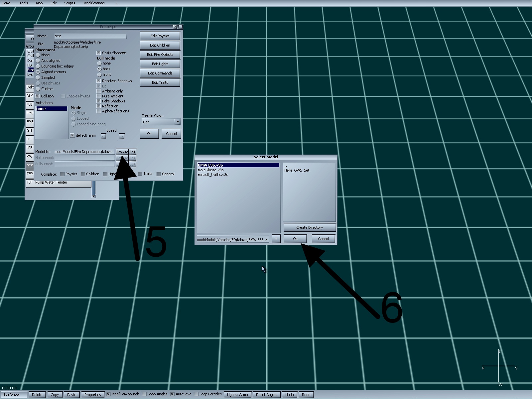Screen dimensions: 532x399
Task: Close the Prototype window using title box
Action: click(181, 27)
